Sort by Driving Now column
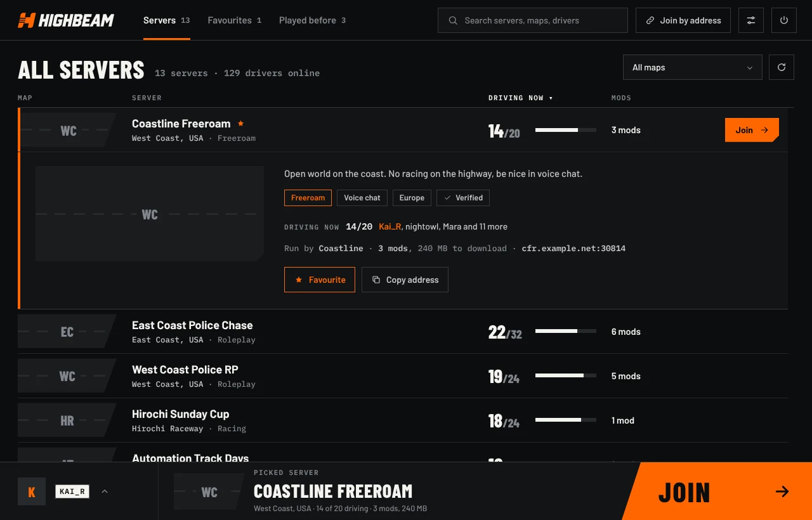Screen dimensions: 812x520 click(x=521, y=98)
